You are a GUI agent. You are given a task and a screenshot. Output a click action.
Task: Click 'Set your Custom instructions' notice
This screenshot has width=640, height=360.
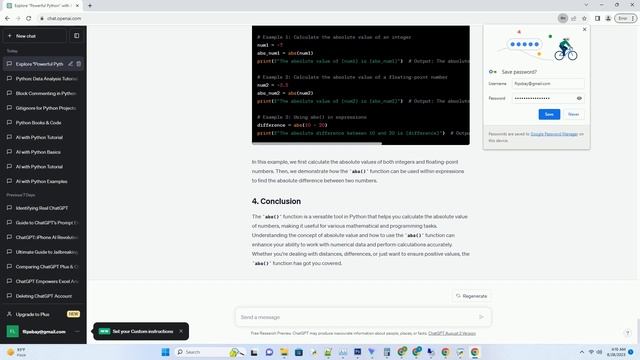pos(142,331)
